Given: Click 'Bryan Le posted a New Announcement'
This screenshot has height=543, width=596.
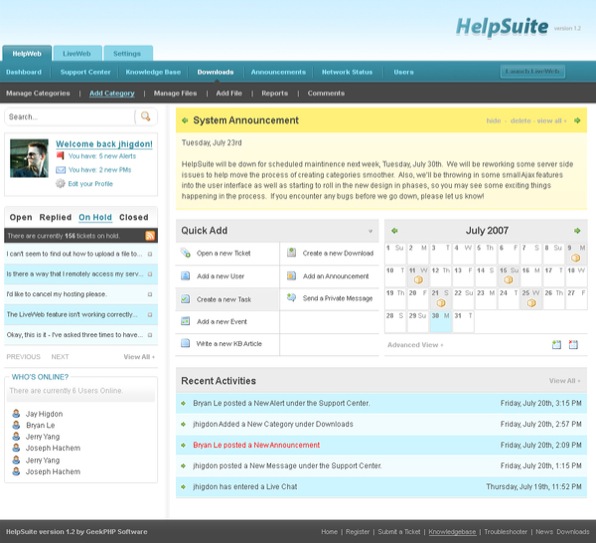Looking at the screenshot, I should 256,445.
